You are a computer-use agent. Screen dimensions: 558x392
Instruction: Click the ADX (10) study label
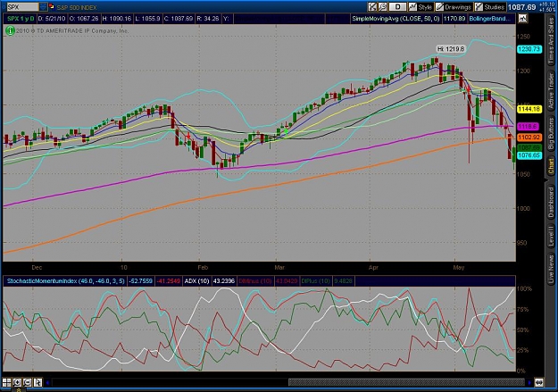196,281
